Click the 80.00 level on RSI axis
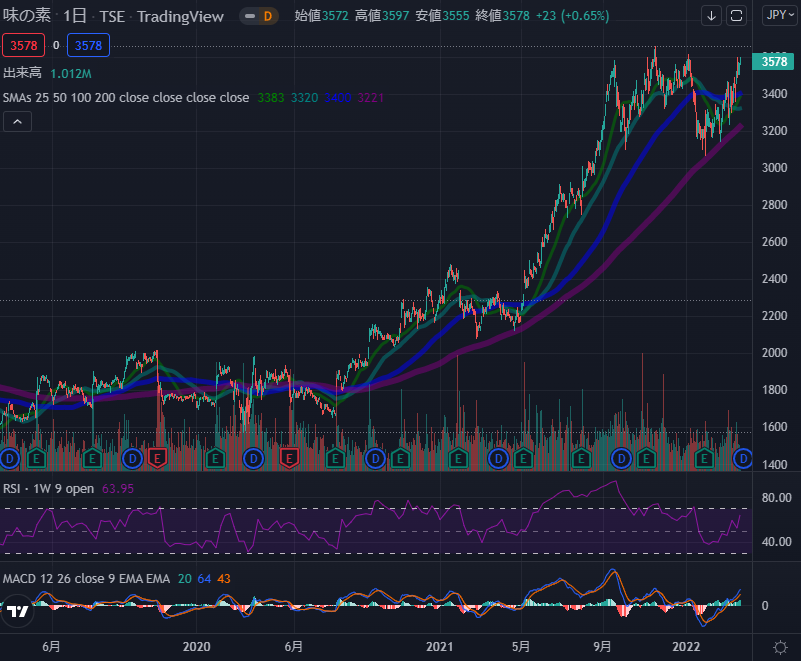This screenshot has height=661, width=801. (776, 498)
